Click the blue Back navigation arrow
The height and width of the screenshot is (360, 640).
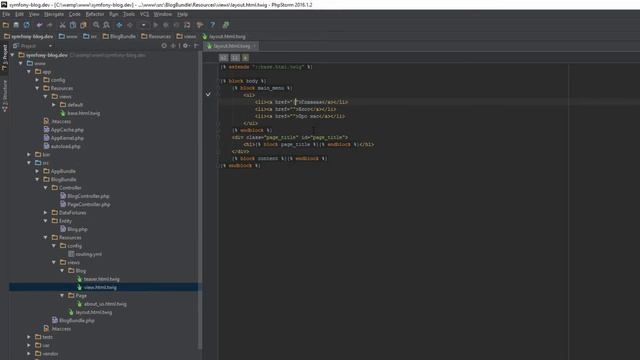119,25
